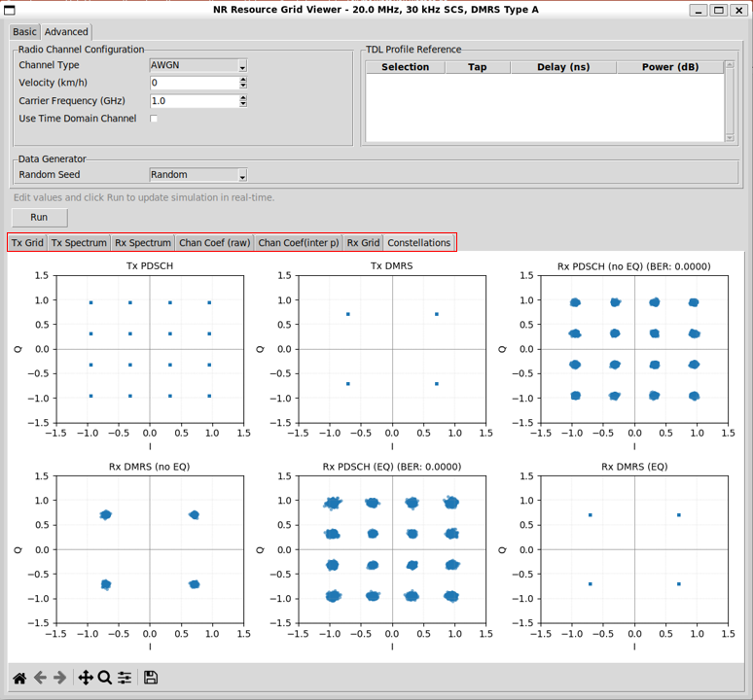Viewport: 753px width, 700px height.
Task: Switch to the Basic tab
Action: click(24, 32)
